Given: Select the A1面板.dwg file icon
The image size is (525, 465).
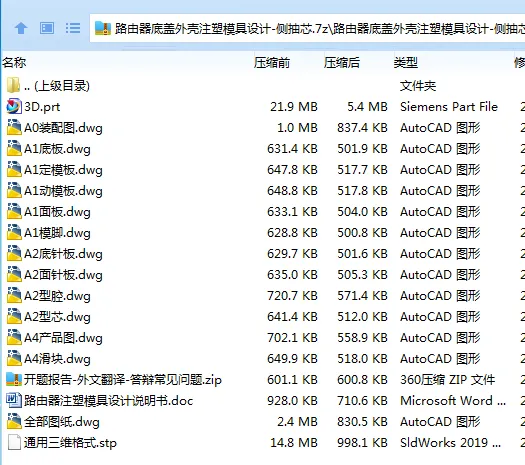Looking at the screenshot, I should 14,212.
